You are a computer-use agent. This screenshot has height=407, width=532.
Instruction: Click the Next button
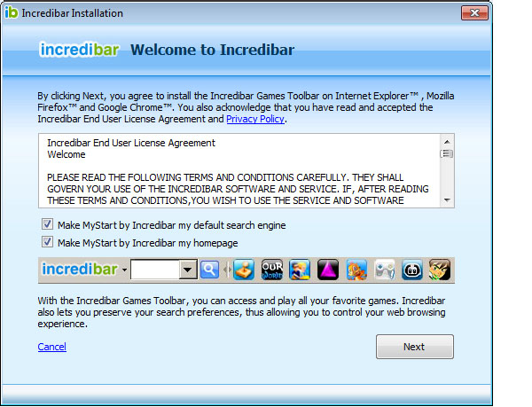(414, 347)
